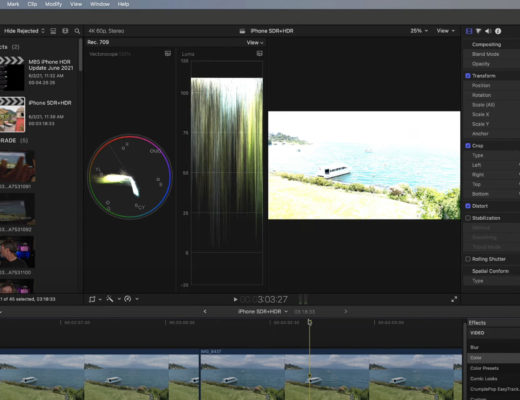Viewport: 520px width, 400px height.
Task: Play the viewer with the play button
Action: point(235,300)
